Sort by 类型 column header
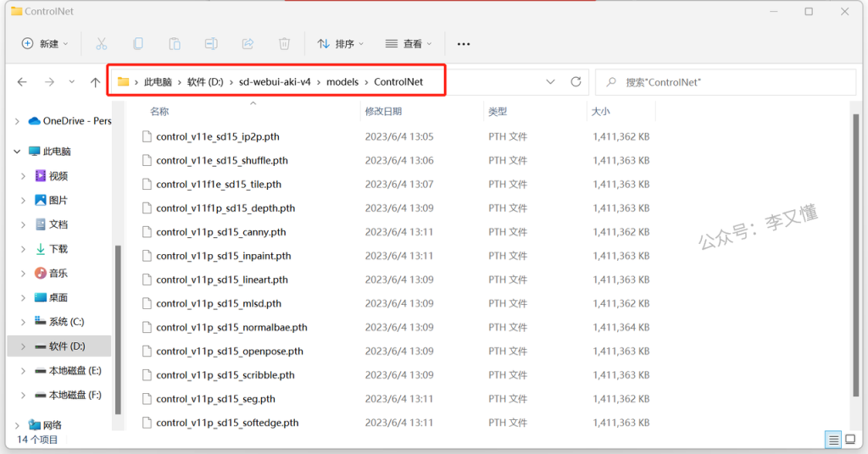The width and height of the screenshot is (868, 454). click(498, 112)
